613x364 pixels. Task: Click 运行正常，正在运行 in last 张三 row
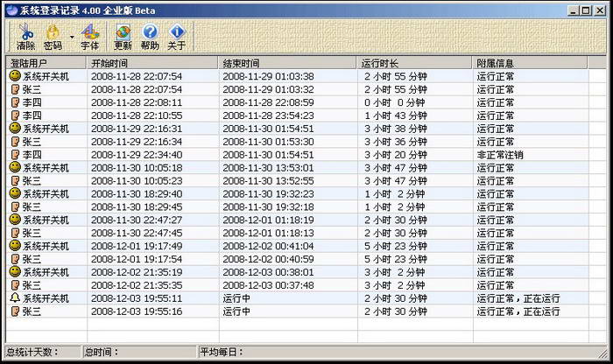[518, 311]
